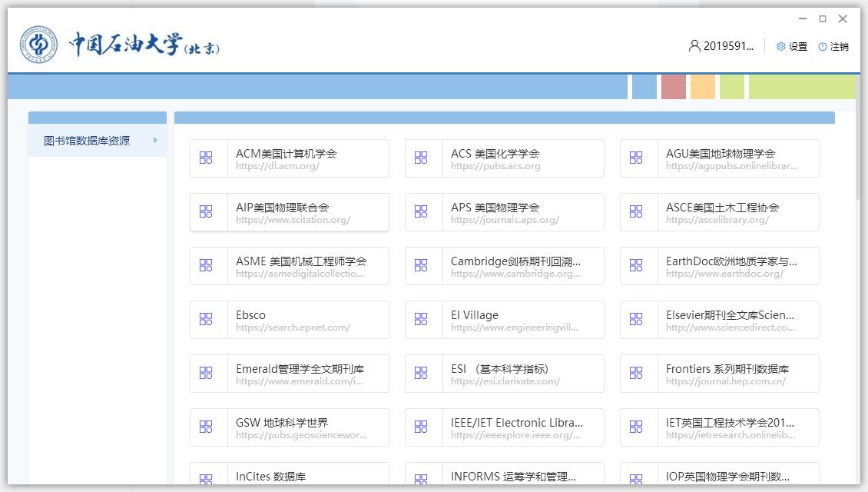Image resolution: width=868 pixels, height=492 pixels.
Task: Click the 注销 logout power icon
Action: pos(823,46)
